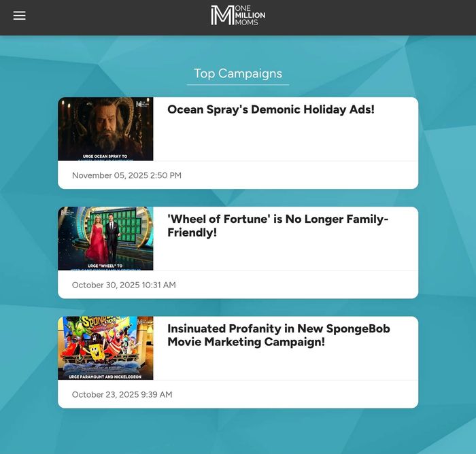Click the October 23, 2025 9:39 AM timestamp
The width and height of the screenshot is (476, 454).
(122, 394)
